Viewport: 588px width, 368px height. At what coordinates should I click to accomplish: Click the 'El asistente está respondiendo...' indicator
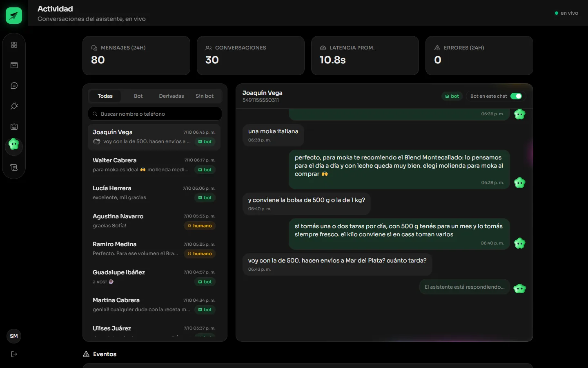pyautogui.click(x=465, y=287)
